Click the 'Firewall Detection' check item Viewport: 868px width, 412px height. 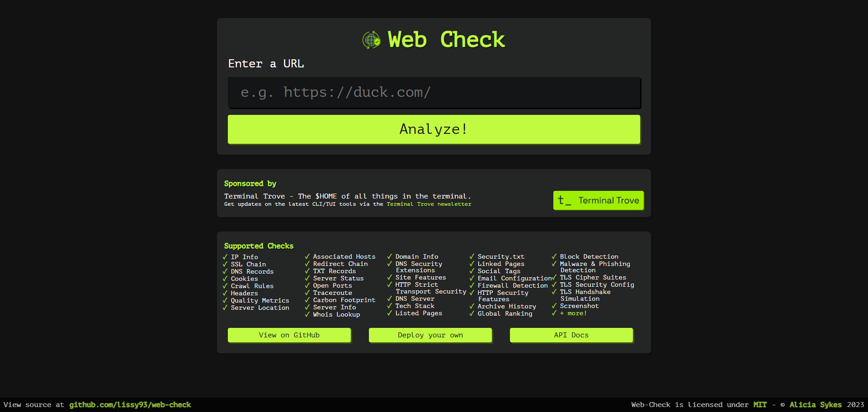click(x=513, y=285)
